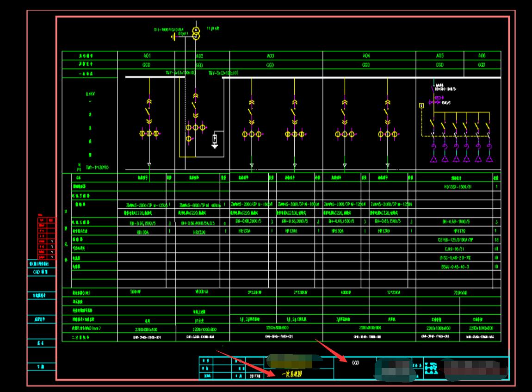The image size is (532, 392).
Task: Select the company logo in title block
Action: click(x=431, y=368)
